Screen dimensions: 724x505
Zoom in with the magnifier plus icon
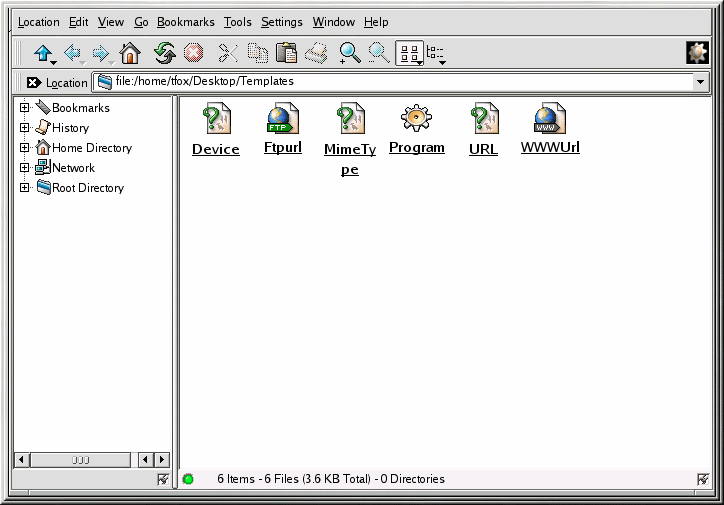pos(349,53)
